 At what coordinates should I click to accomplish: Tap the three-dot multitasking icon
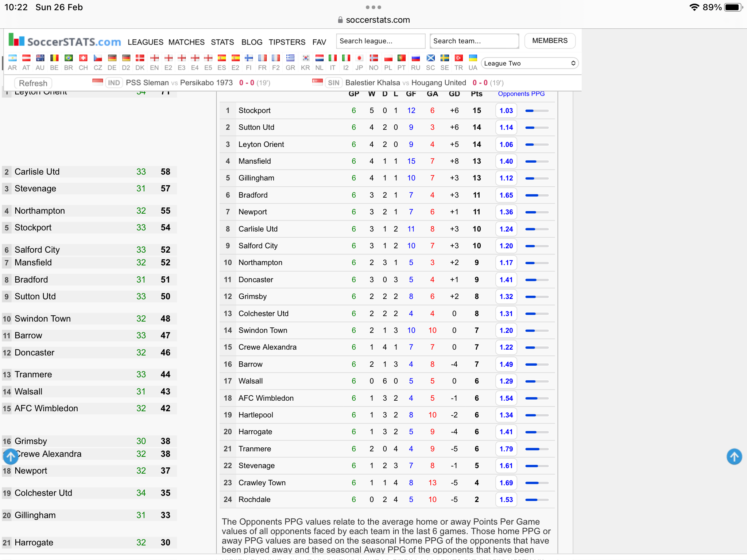(373, 7)
